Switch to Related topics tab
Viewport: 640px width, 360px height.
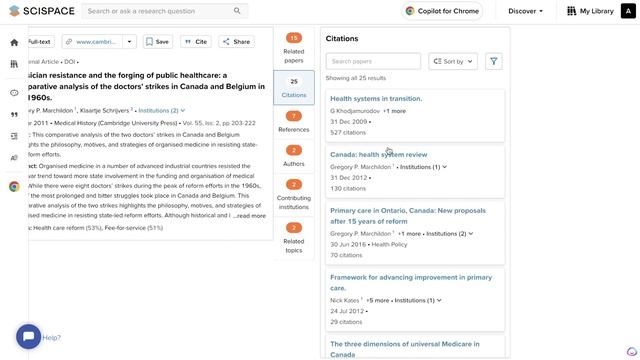coord(294,238)
